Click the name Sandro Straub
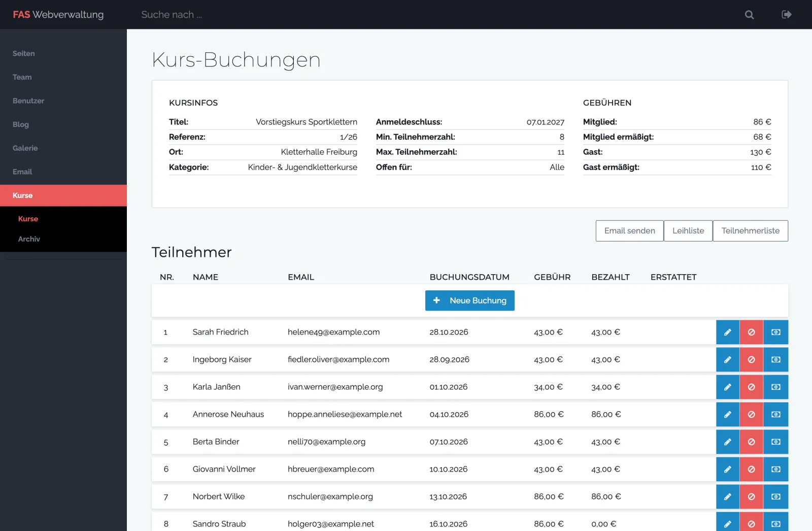Screen dimensions: 812x531 tap(219, 524)
